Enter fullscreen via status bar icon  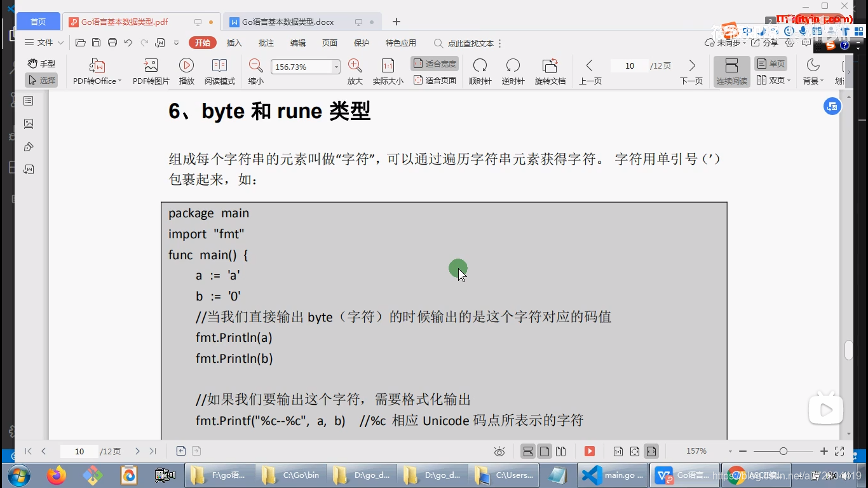coord(839,451)
